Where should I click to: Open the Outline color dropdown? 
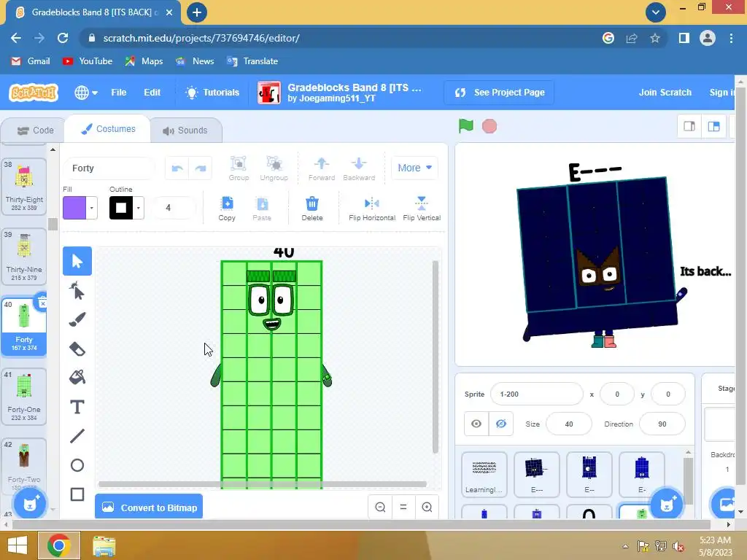click(x=138, y=208)
